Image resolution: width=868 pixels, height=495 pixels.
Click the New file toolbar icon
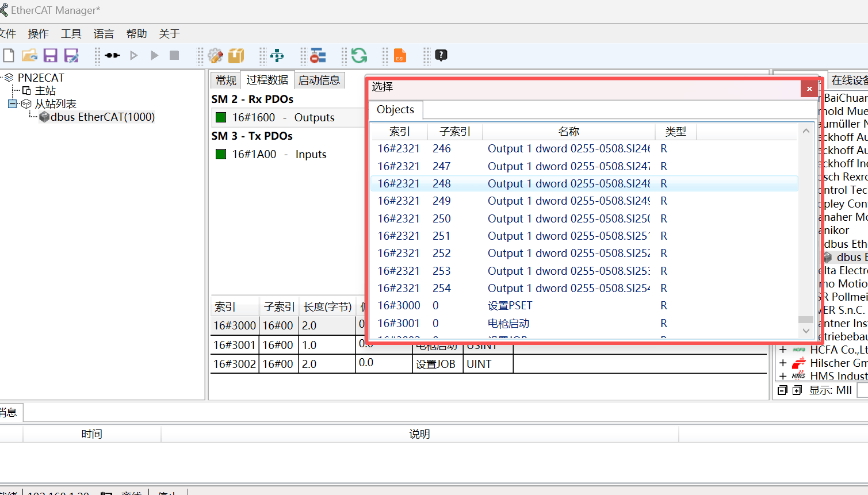click(9, 56)
